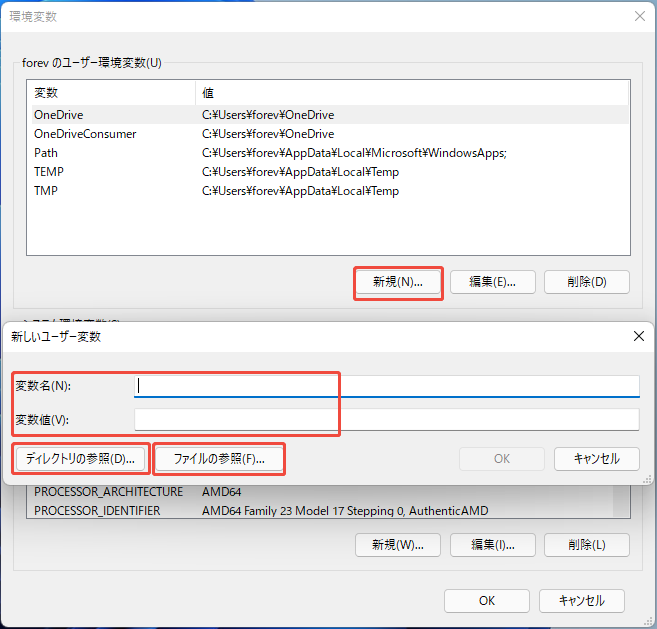Click 新規(W)... button for system variables

[398, 545]
